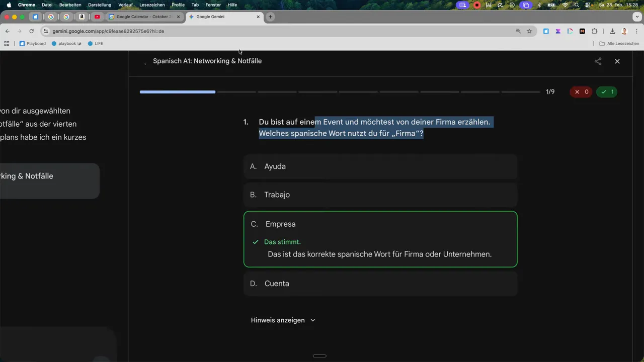This screenshot has height=362, width=644.
Task: Click the zoom magnifier icon in address bar
Action: click(518, 31)
